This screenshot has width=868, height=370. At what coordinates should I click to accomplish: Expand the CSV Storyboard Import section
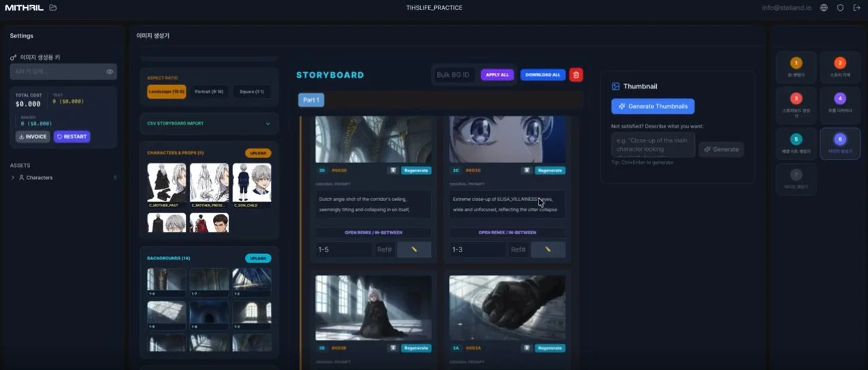(x=209, y=123)
